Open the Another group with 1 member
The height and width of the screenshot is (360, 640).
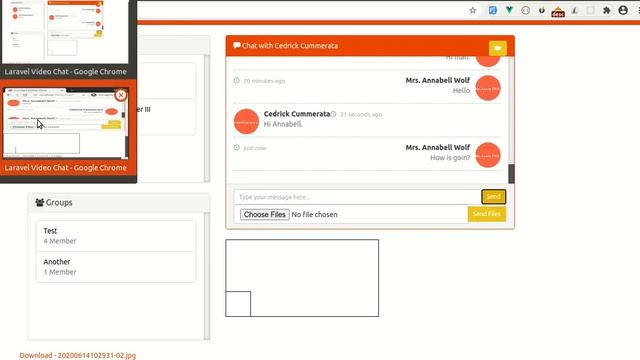click(116, 267)
